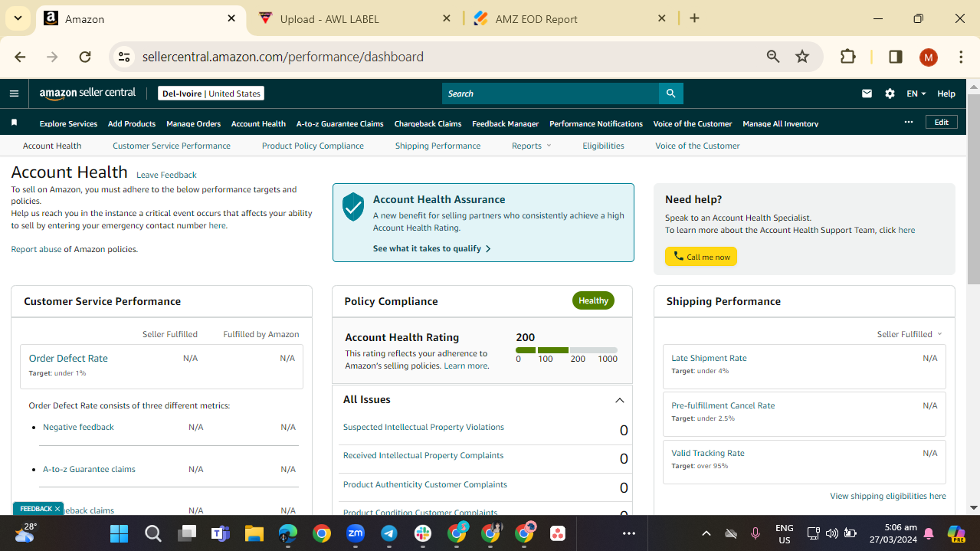Open Suspected Intellectual Property Violations link
The width and height of the screenshot is (980, 551).
pos(424,427)
